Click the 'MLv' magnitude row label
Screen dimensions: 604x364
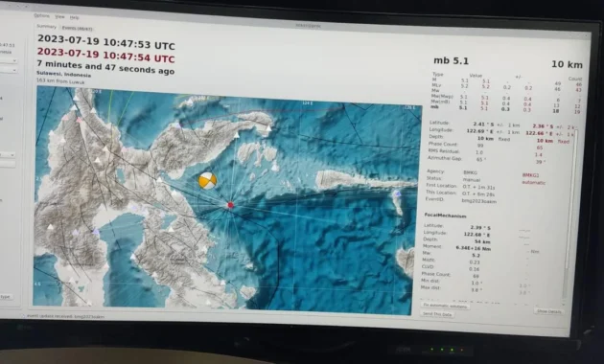pos(436,85)
